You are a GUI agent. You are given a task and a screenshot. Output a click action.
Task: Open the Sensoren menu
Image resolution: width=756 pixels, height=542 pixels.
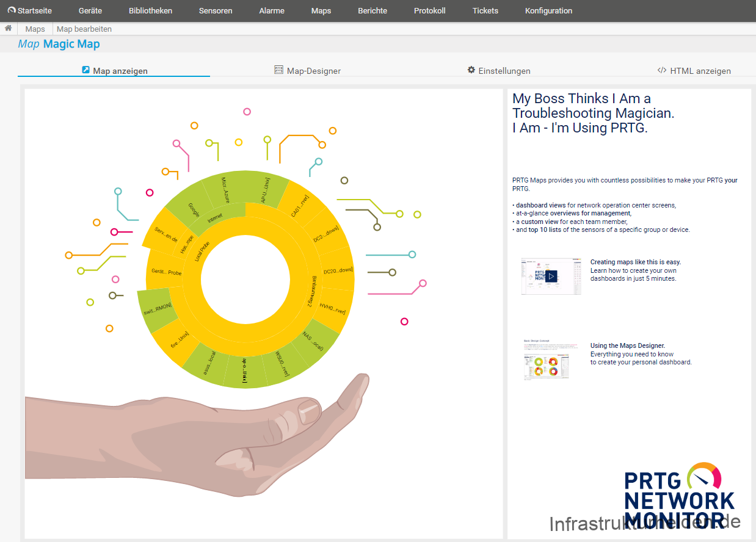(216, 11)
